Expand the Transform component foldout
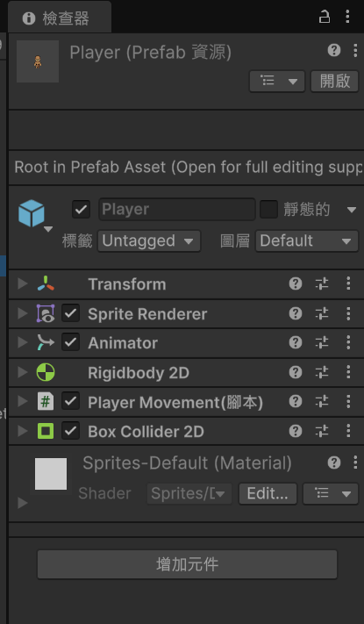Viewport: 364px width, 624px height. pos(23,283)
